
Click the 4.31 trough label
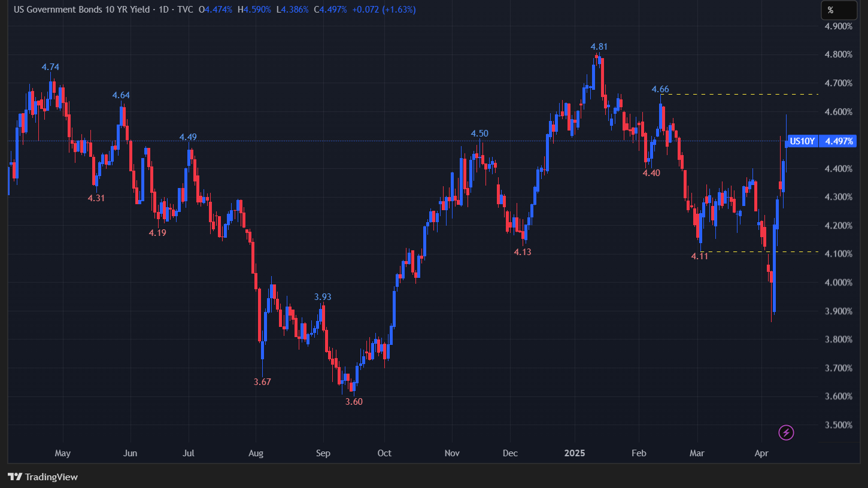[x=96, y=198]
